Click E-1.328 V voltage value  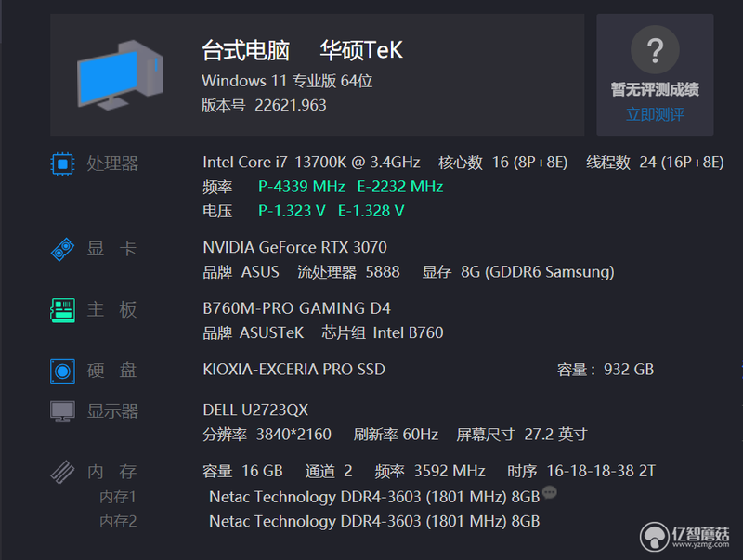[371, 211]
